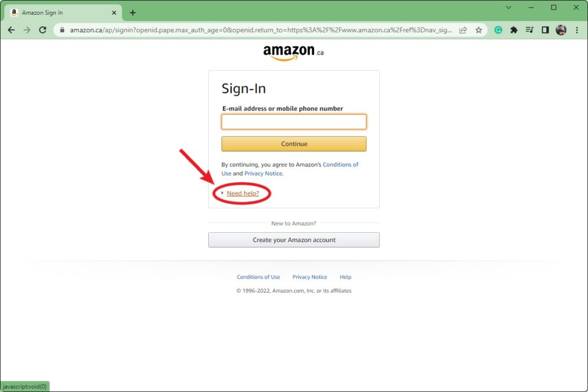Open a new browser tab

click(133, 13)
